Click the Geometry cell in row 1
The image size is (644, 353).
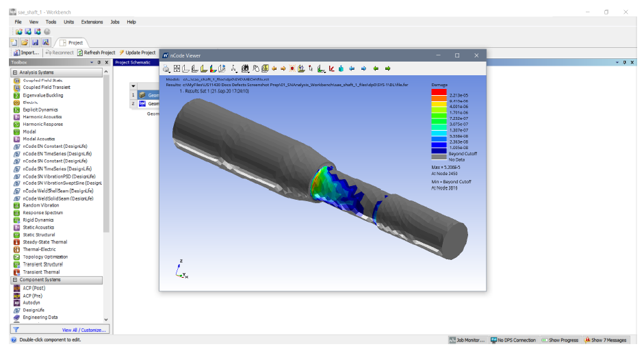click(x=149, y=95)
